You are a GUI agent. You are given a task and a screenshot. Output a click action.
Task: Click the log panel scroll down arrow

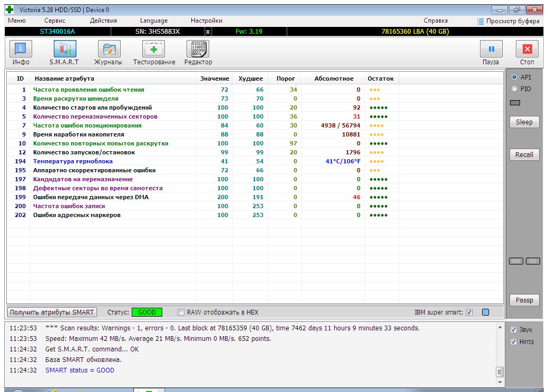pos(500,382)
